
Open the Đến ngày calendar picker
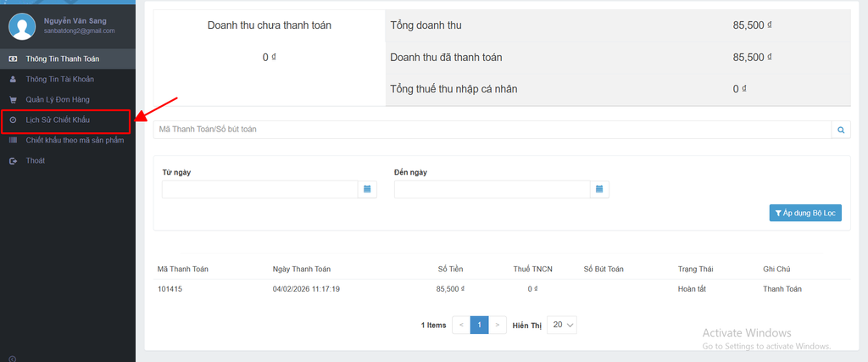coord(599,189)
